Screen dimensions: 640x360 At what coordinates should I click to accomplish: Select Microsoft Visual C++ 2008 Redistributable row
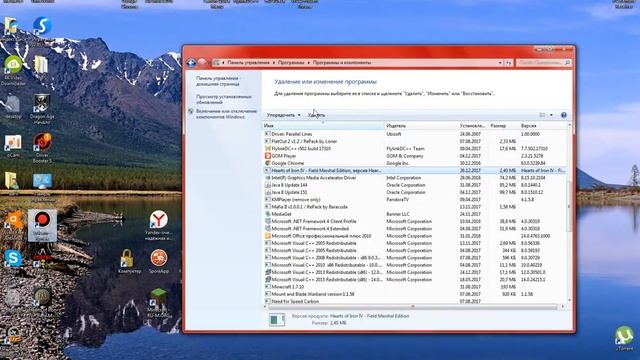[414, 258]
